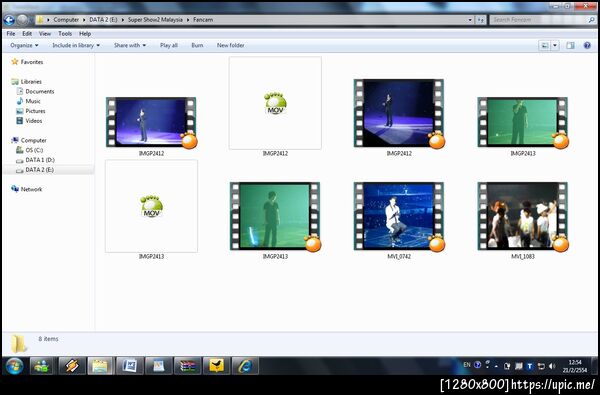Click the MVI_1083 file name label
600x395 pixels.
523,256
